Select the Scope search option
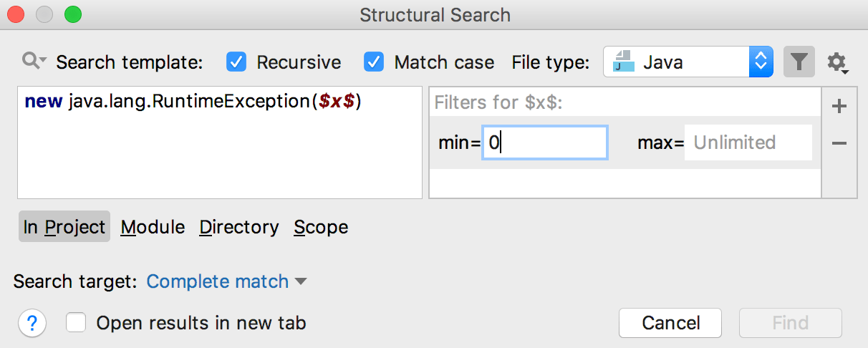 tap(321, 227)
